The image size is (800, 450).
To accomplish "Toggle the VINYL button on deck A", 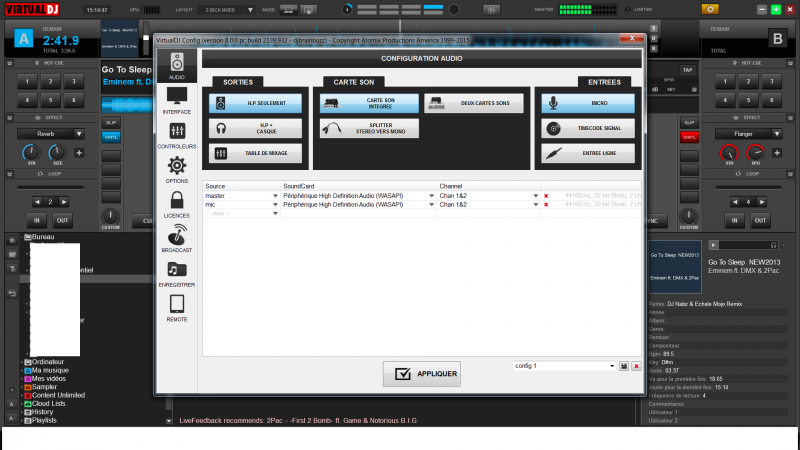I will [x=111, y=137].
